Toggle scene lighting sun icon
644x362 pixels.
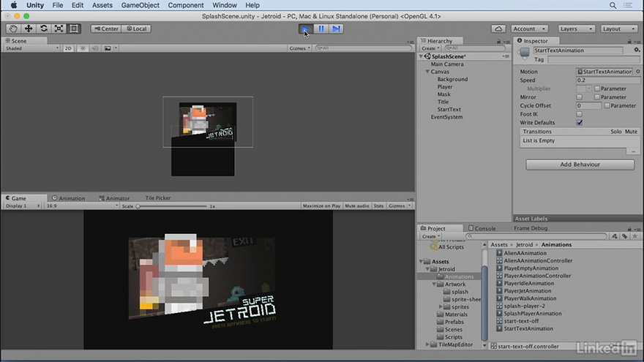click(x=83, y=48)
